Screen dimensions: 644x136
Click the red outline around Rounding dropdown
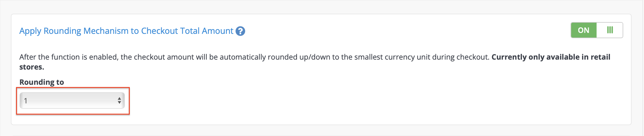click(73, 88)
